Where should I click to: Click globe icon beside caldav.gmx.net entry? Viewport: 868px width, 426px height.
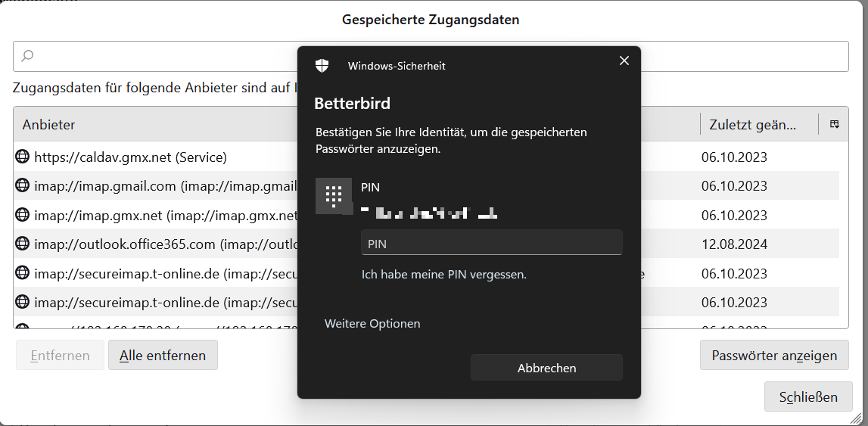pyautogui.click(x=22, y=157)
